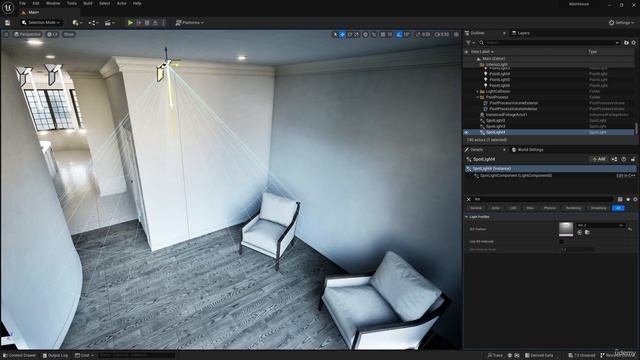The image size is (640, 360).
Task: Open the Build menu
Action: click(88, 3)
